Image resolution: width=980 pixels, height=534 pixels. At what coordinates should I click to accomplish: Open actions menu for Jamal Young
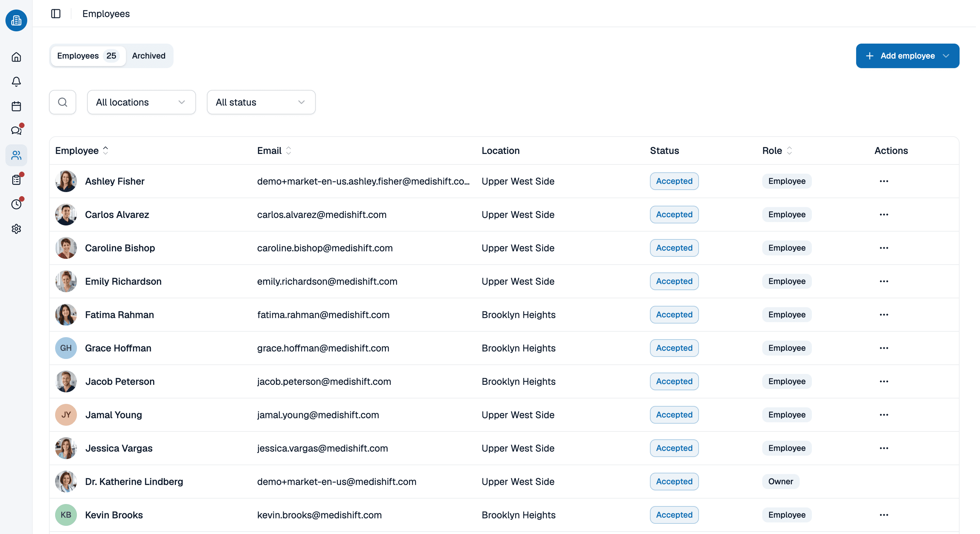(884, 415)
